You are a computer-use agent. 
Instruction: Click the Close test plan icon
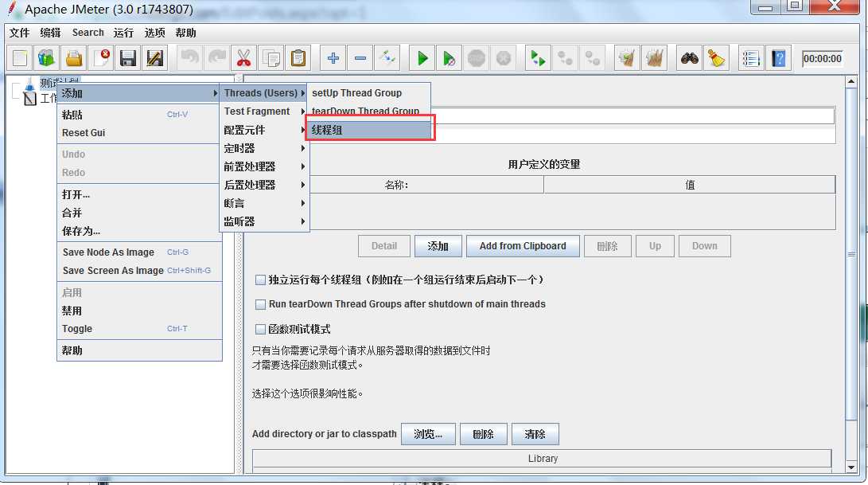[x=101, y=58]
